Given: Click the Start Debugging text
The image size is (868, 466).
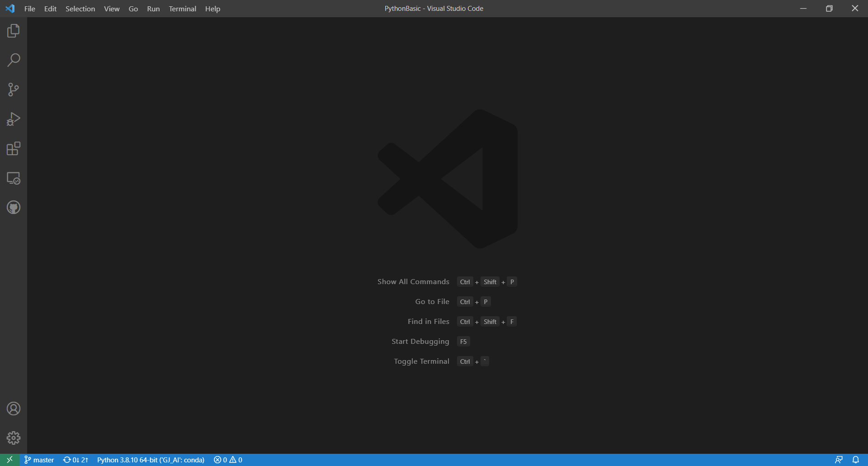Looking at the screenshot, I should (420, 342).
